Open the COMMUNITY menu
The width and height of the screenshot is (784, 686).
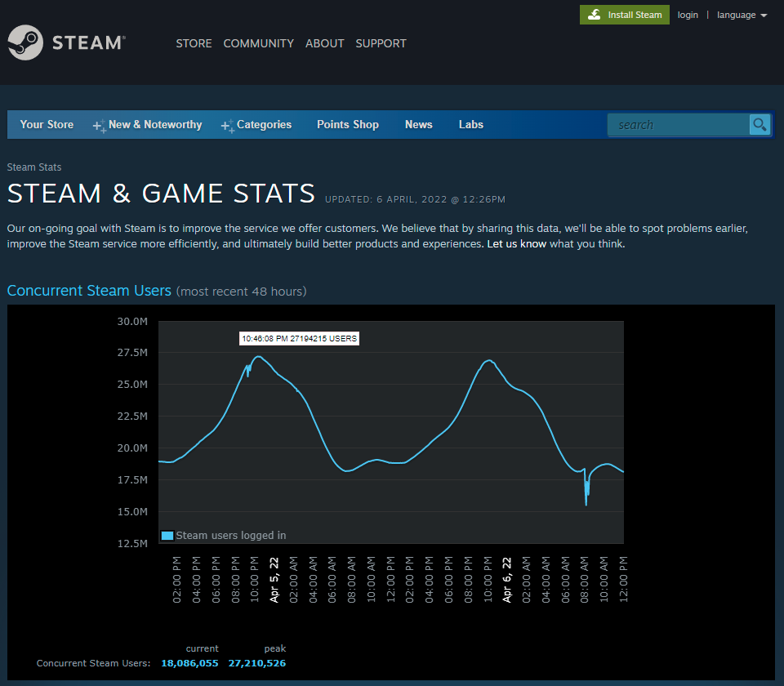tap(259, 43)
